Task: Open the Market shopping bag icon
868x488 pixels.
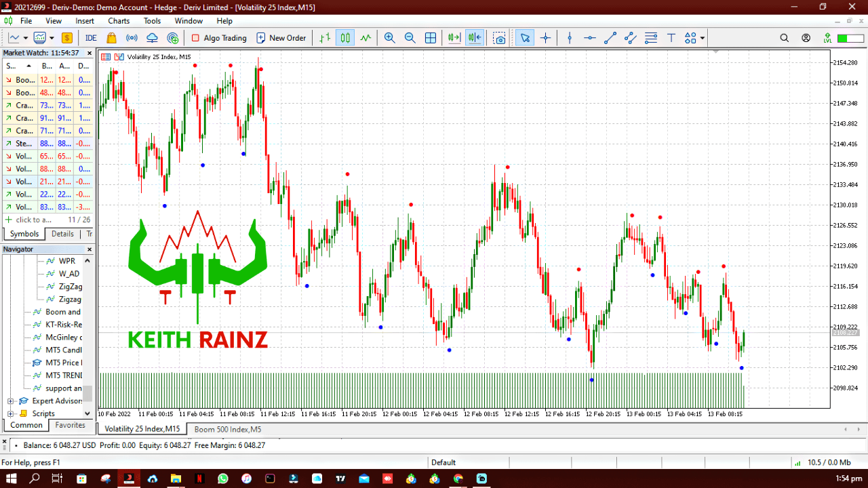Action: pos(112,38)
